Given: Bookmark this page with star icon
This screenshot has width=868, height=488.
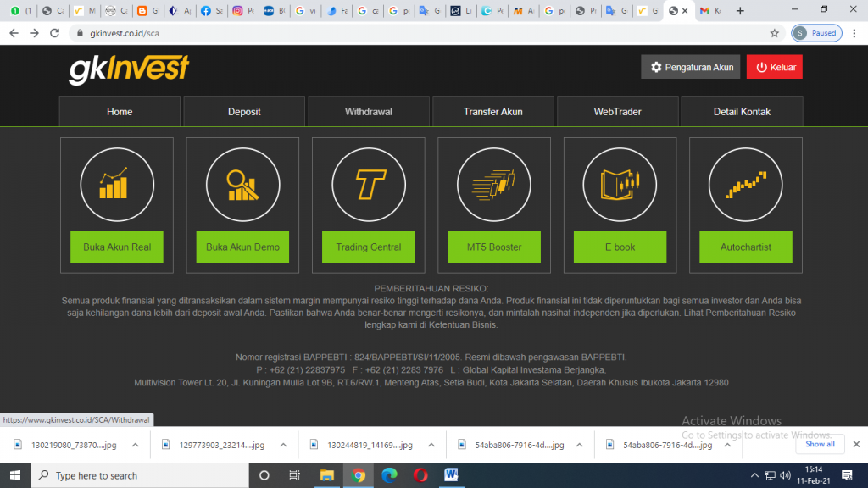Looking at the screenshot, I should pyautogui.click(x=774, y=33).
